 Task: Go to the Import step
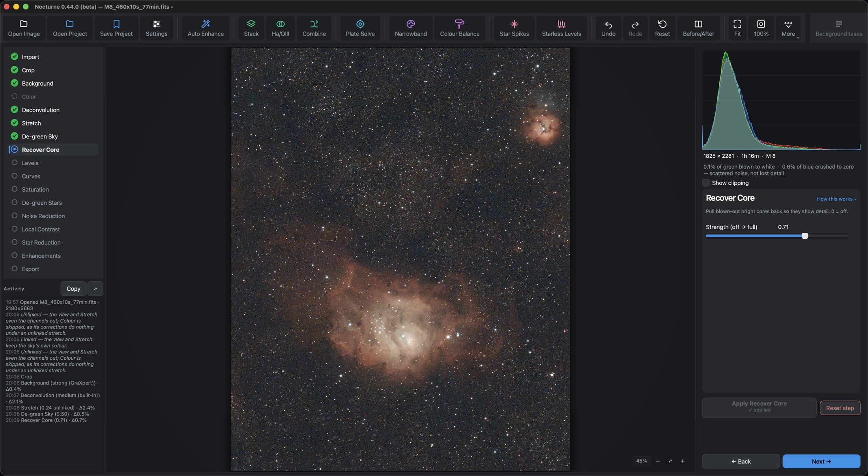click(x=53, y=57)
